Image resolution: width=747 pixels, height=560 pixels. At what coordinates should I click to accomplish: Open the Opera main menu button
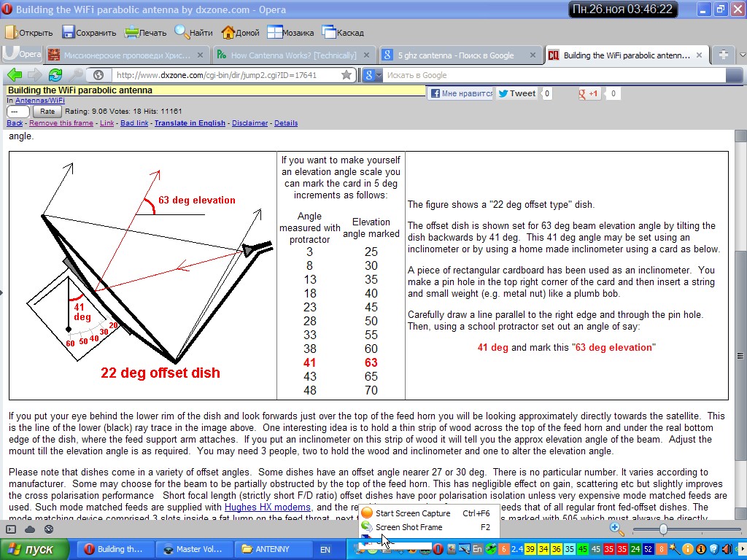pyautogui.click(x=22, y=54)
